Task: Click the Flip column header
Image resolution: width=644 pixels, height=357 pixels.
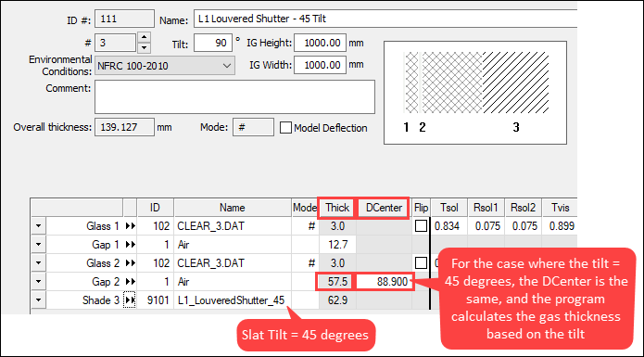Action: [x=421, y=208]
